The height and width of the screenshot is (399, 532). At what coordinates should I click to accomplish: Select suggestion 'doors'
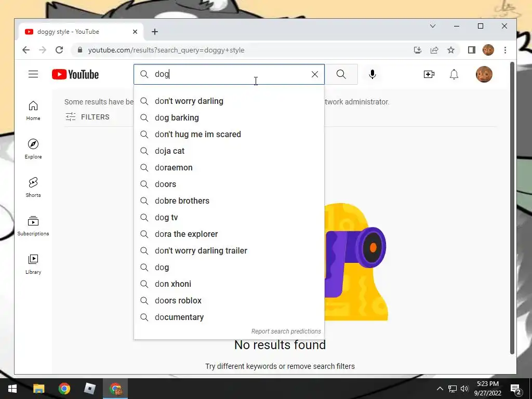point(229,184)
